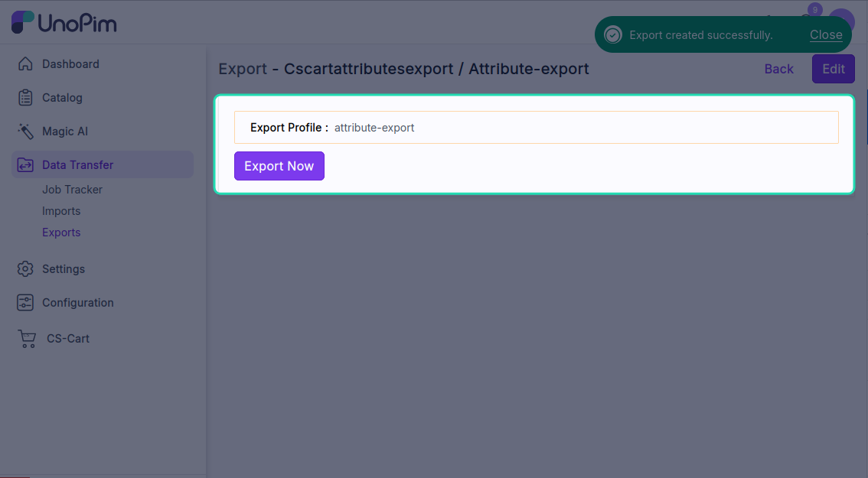Click the Data Transfer folder icon

pyautogui.click(x=25, y=165)
